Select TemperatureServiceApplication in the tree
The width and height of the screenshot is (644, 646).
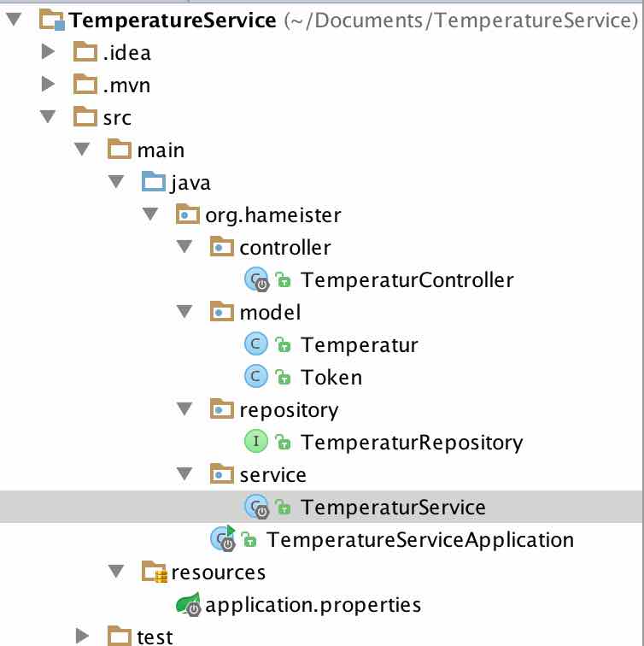coord(419,540)
